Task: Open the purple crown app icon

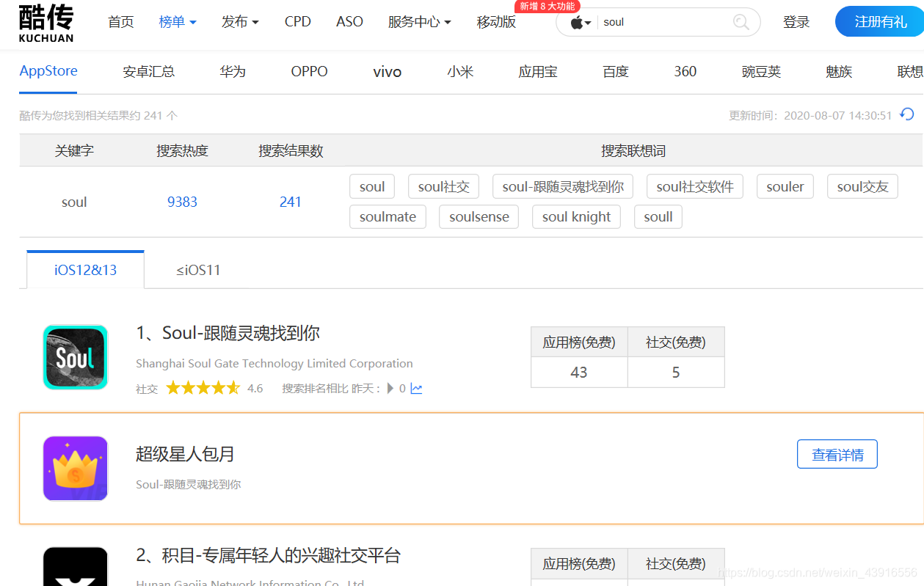Action: pyautogui.click(x=76, y=469)
